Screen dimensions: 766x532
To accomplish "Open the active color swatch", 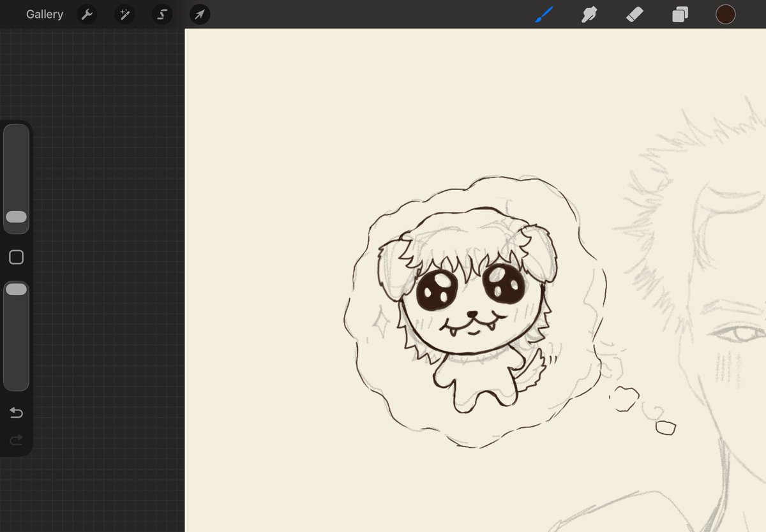I will (x=726, y=14).
